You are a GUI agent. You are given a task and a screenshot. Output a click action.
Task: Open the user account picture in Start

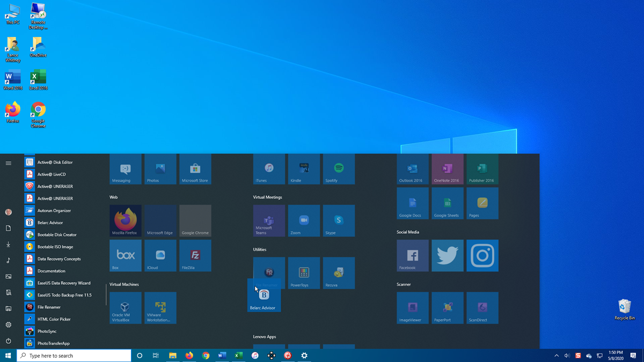[x=8, y=212]
